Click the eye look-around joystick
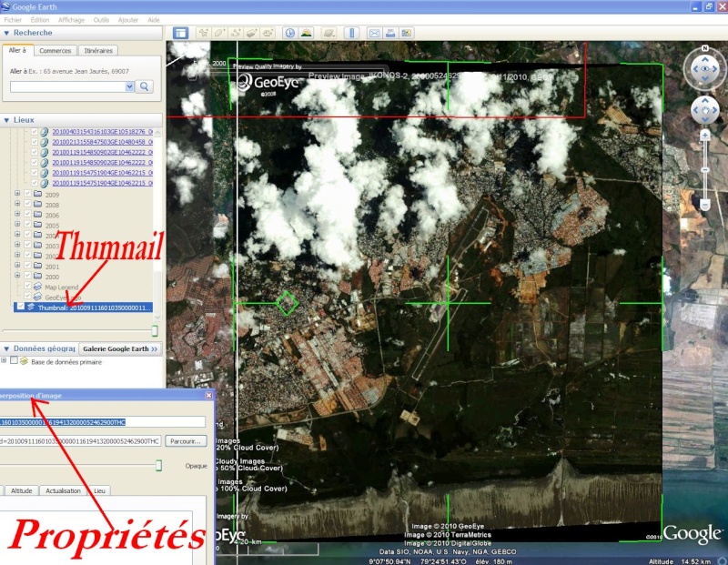The height and width of the screenshot is (565, 728). tap(704, 69)
